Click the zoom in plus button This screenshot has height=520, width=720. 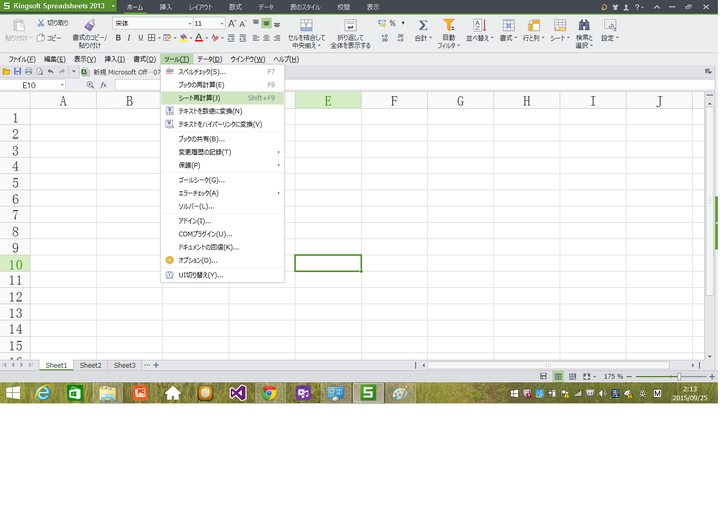[712, 377]
